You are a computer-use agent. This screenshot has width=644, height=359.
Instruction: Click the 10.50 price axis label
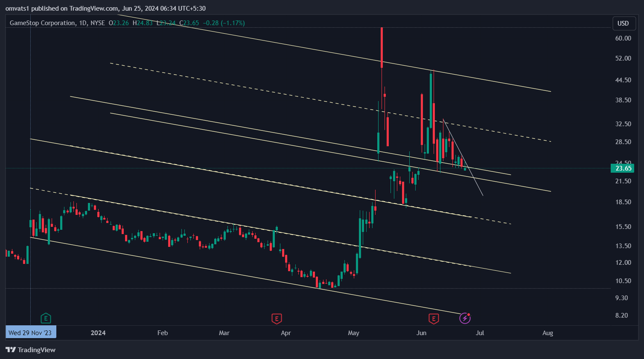click(x=623, y=281)
